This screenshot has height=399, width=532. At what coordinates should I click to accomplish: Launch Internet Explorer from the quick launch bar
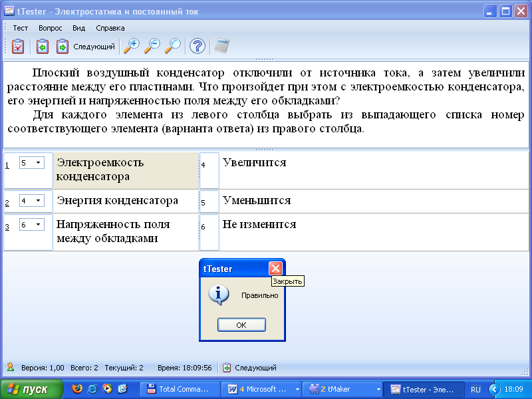point(92,388)
